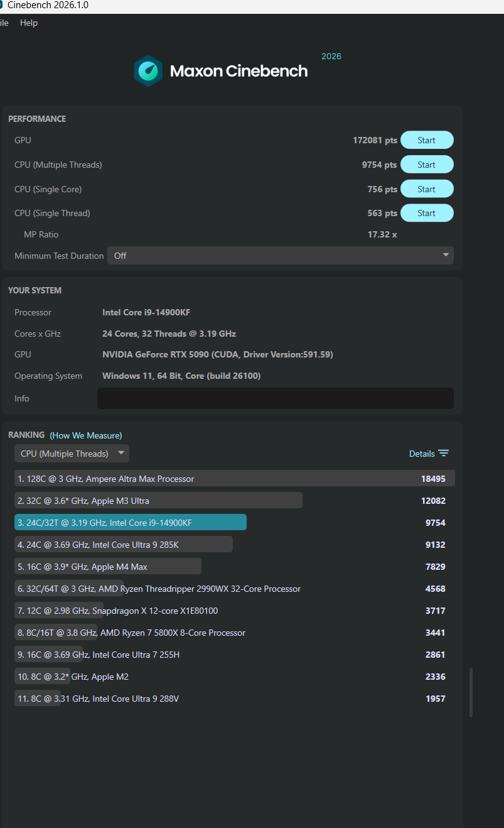Select highlighted Intel Core i9-14900KF ranking row
This screenshot has width=504, height=828.
131,523
